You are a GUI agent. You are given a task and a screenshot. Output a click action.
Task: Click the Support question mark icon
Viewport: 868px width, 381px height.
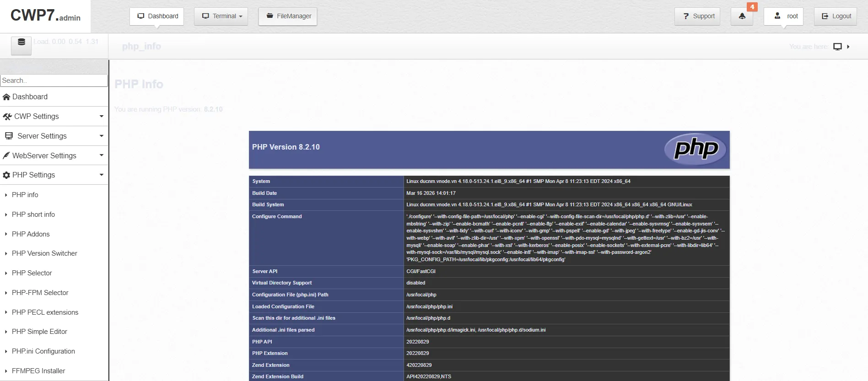coord(686,16)
